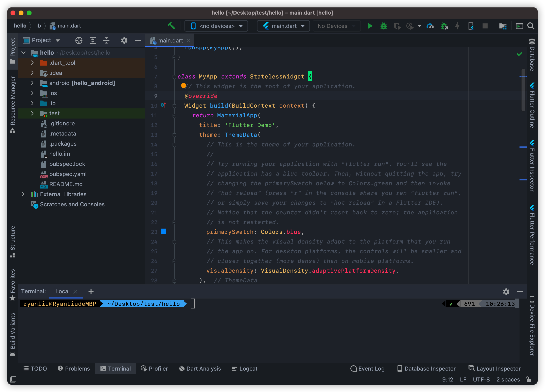Click the blue color swatch on line 23
This screenshot has width=545, height=392.
point(163,231)
